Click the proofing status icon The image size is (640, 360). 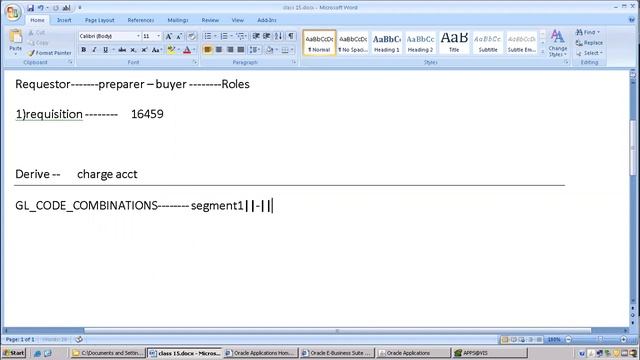click(79, 339)
